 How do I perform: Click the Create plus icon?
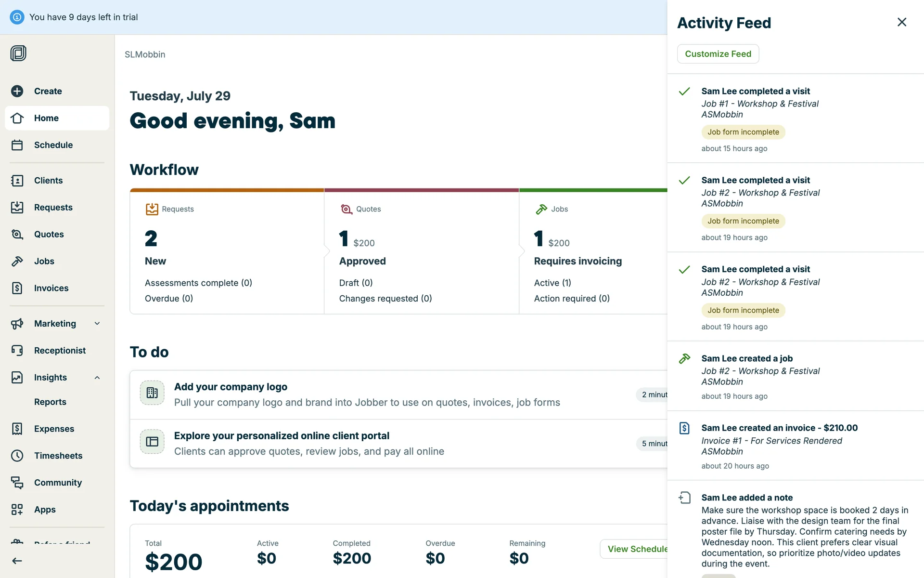17,91
